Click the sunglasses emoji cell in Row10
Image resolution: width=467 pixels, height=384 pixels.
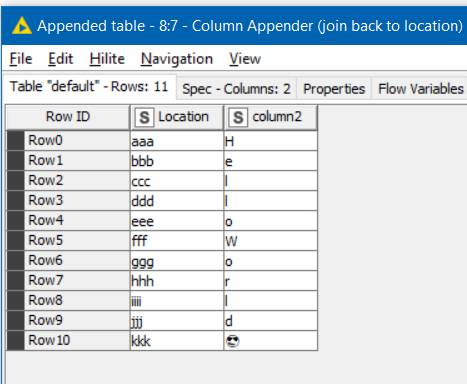coord(270,341)
